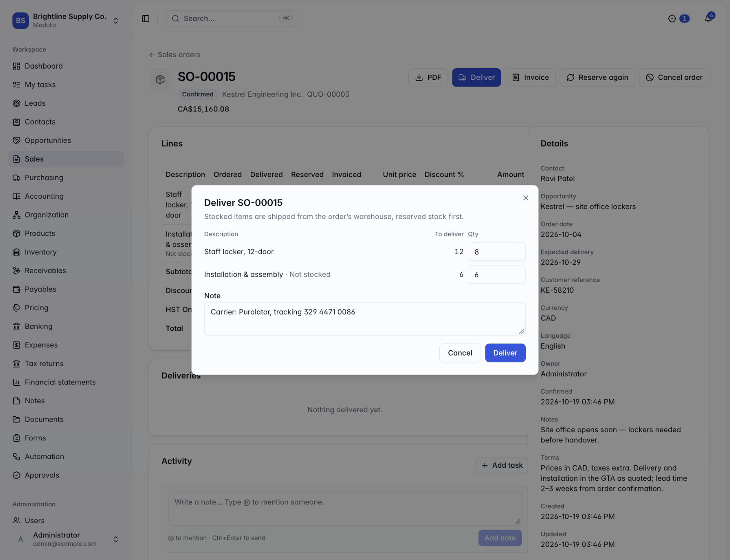Click opportunity Kestrel — site office lockers
Screen dimensions: 730x560
(588, 207)
